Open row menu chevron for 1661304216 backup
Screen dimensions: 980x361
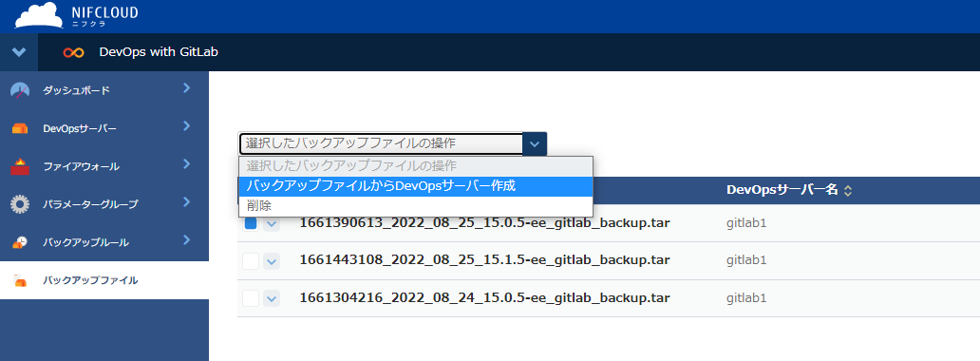(272, 298)
